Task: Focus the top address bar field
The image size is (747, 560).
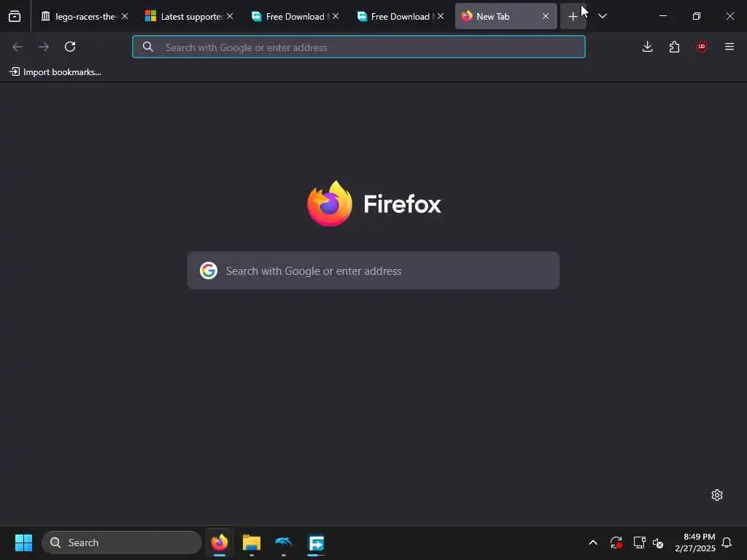Action: [359, 47]
